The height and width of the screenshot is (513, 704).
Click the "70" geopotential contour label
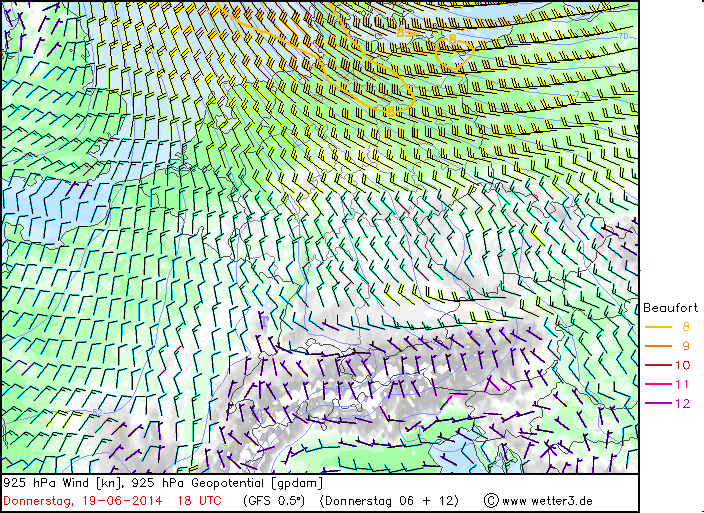(623, 36)
